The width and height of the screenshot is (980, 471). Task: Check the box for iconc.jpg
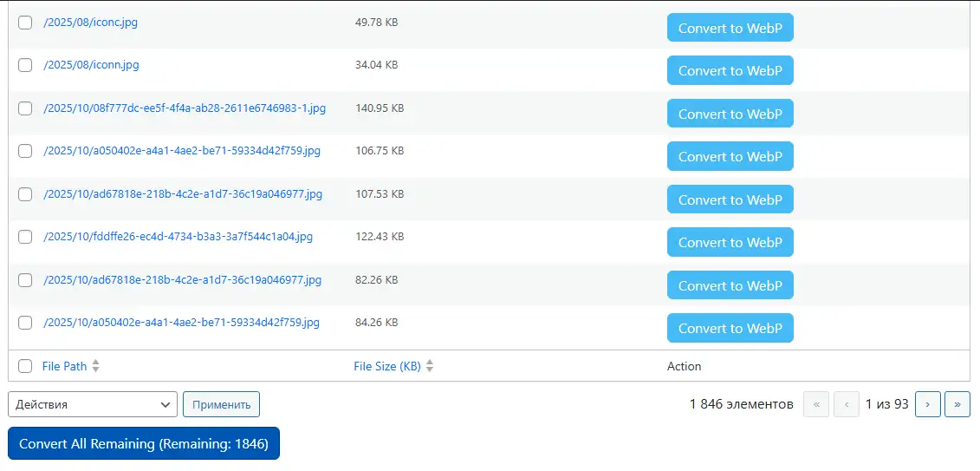[25, 23]
